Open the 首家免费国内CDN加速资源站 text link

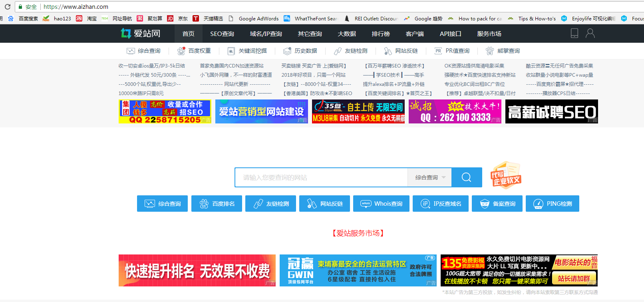click(x=232, y=66)
